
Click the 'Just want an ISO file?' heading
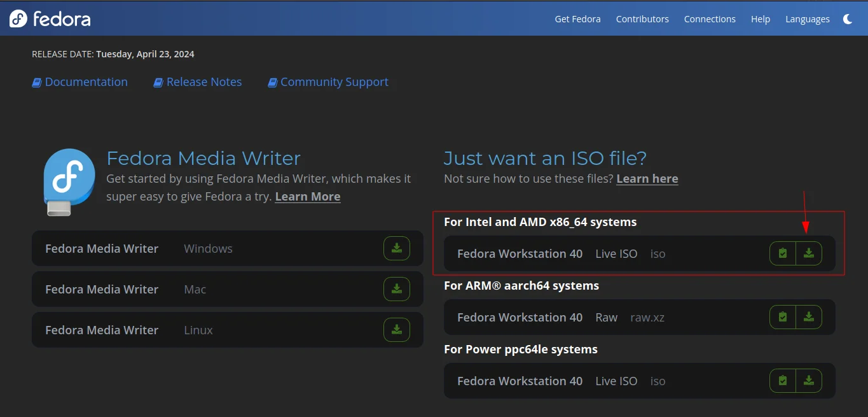click(x=545, y=158)
